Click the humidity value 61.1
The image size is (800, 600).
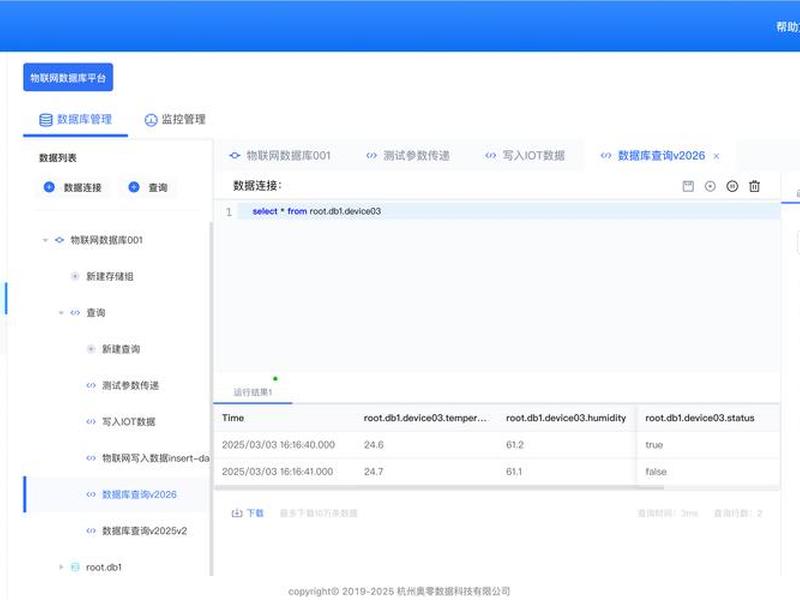click(x=514, y=472)
